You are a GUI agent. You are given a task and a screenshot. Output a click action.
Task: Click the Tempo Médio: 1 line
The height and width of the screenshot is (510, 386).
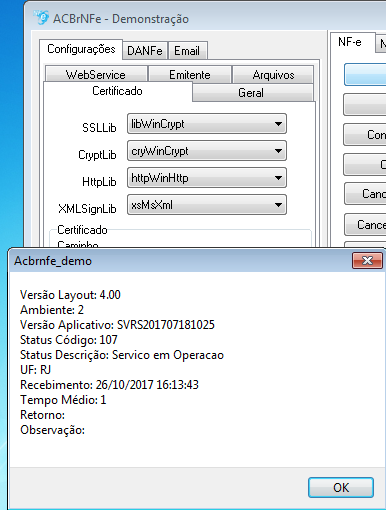[63, 400]
